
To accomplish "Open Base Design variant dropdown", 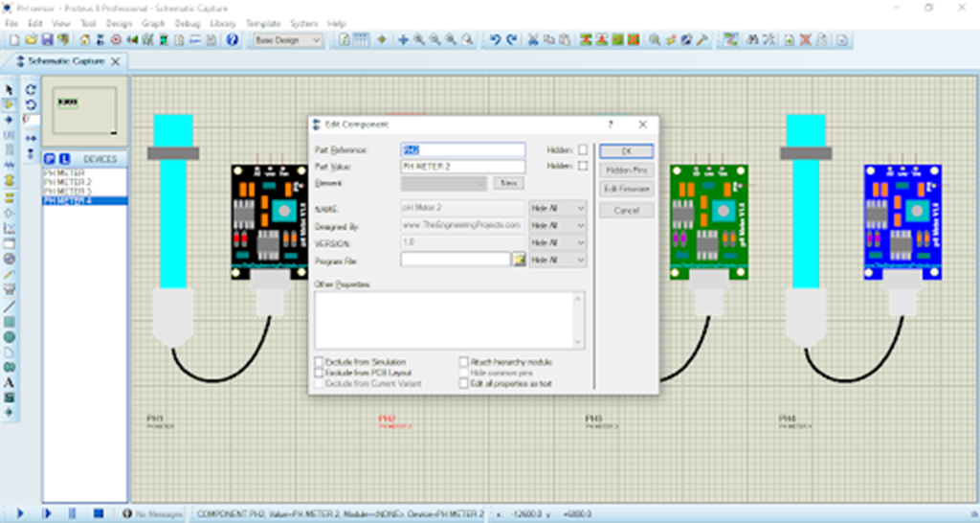I will click(287, 40).
